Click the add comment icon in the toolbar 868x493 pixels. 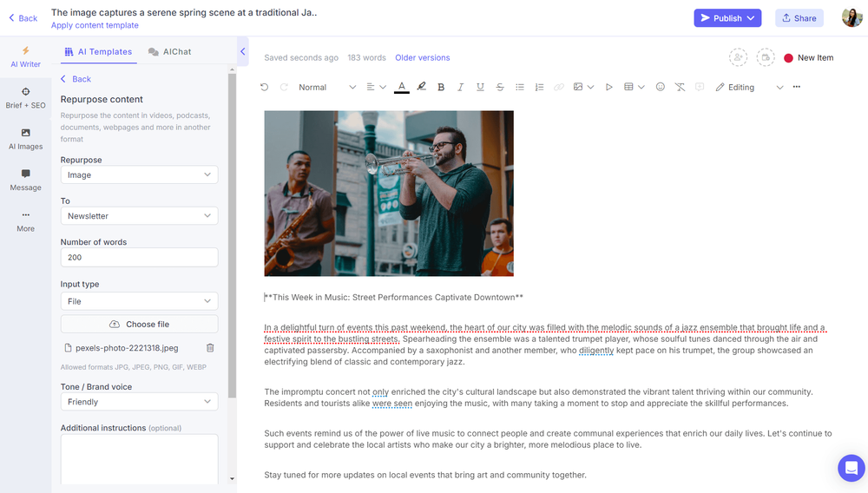point(699,87)
